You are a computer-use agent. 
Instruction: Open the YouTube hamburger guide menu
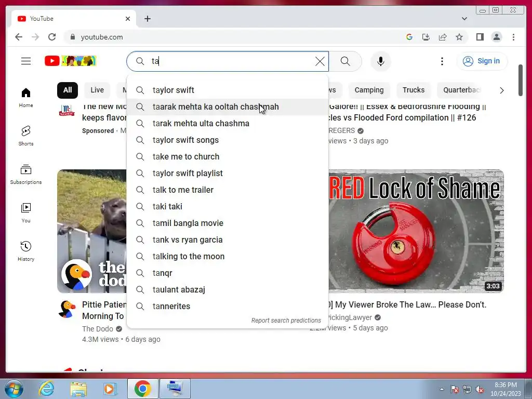click(x=26, y=61)
